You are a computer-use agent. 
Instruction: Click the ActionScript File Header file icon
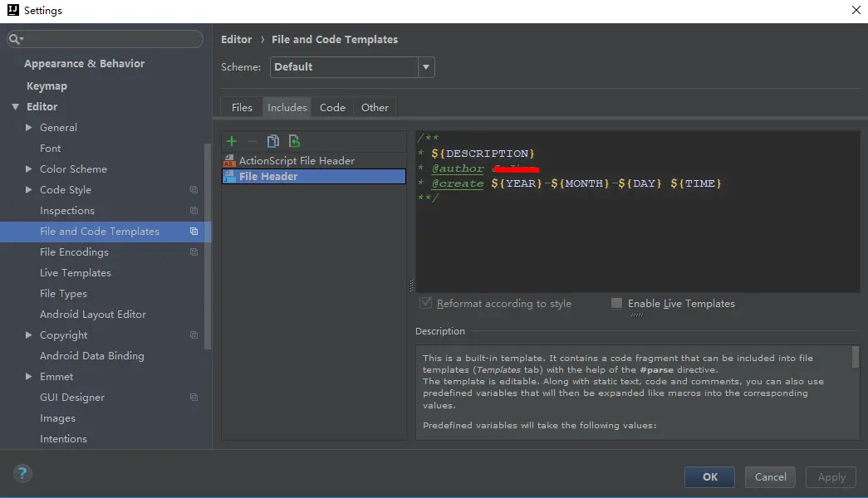(229, 160)
